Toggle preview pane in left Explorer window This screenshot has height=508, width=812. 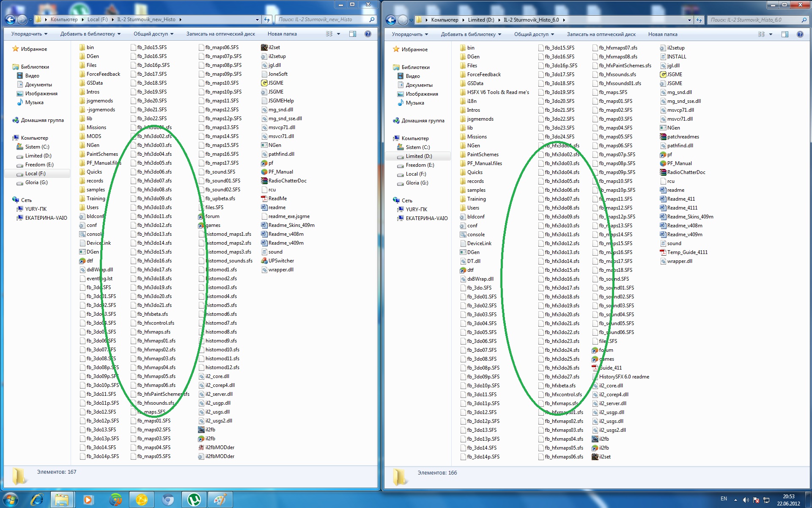[x=353, y=34]
